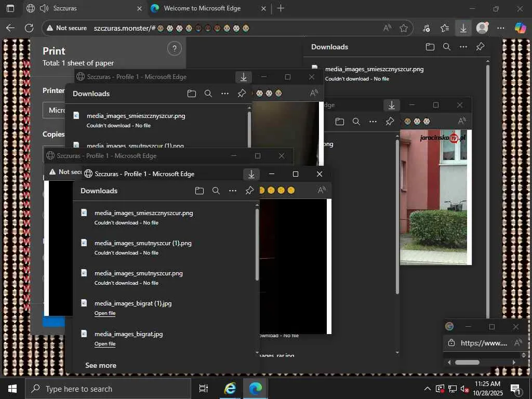Viewport: 532px width, 399px height.
Task: Open Task View on the taskbar
Action: 204,389
